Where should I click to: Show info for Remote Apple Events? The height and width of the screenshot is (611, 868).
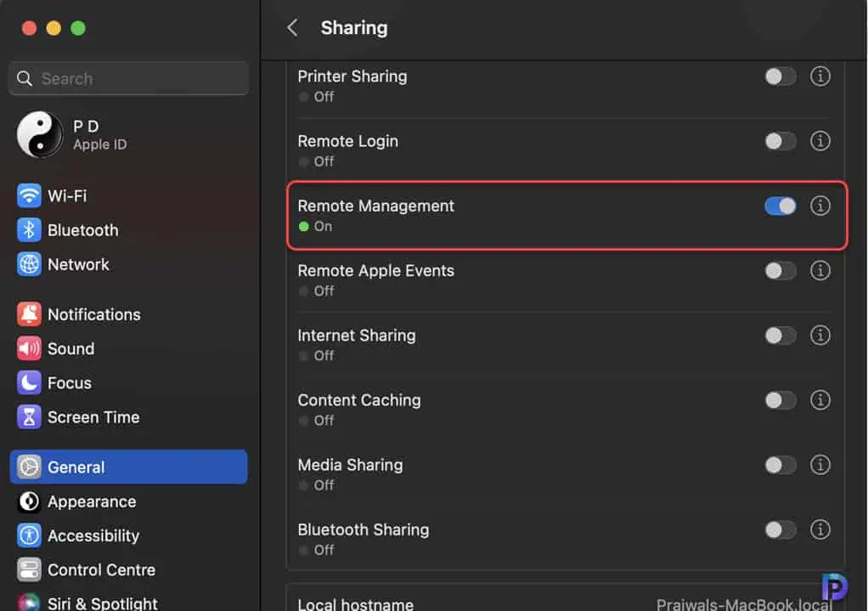tap(820, 270)
